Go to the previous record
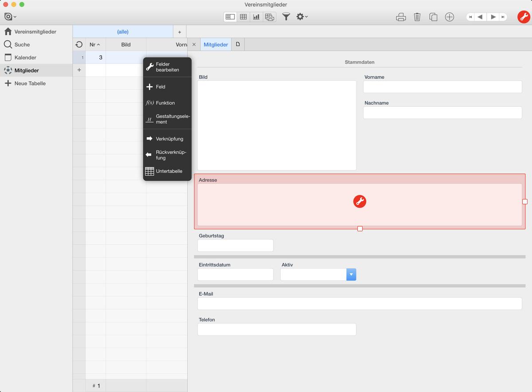 click(480, 17)
